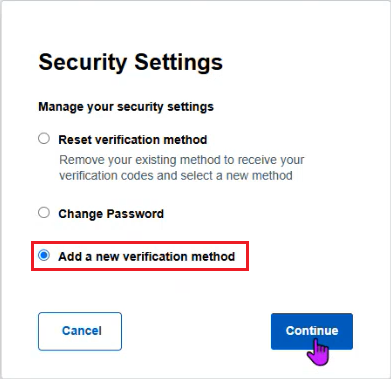
Task: Click 'Manage your security settings' subtitle
Action: (126, 107)
